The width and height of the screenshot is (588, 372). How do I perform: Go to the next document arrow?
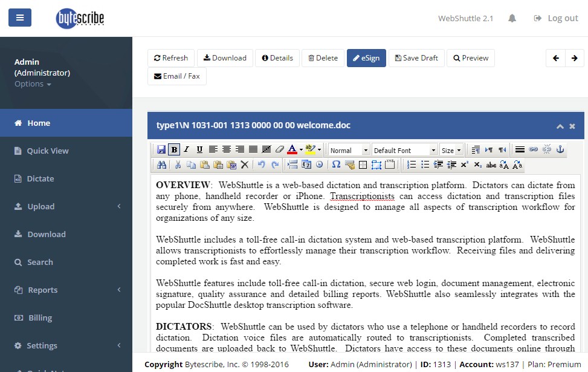(x=575, y=58)
